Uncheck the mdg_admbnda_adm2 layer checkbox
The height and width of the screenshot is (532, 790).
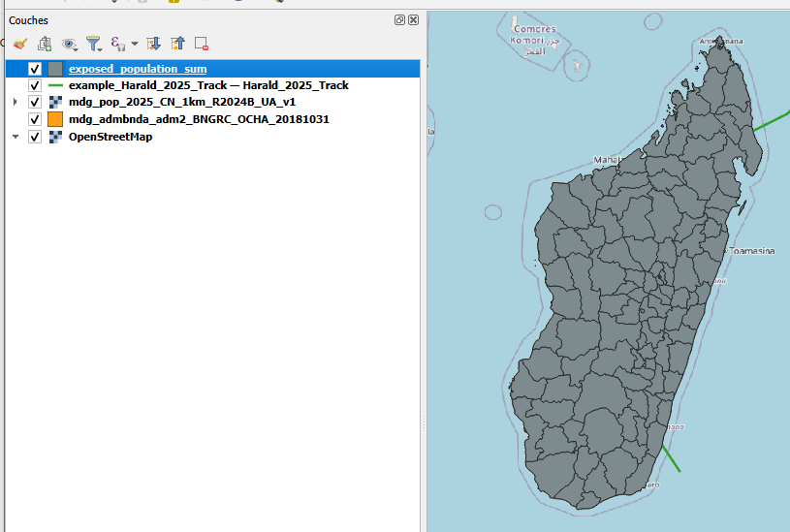point(35,119)
